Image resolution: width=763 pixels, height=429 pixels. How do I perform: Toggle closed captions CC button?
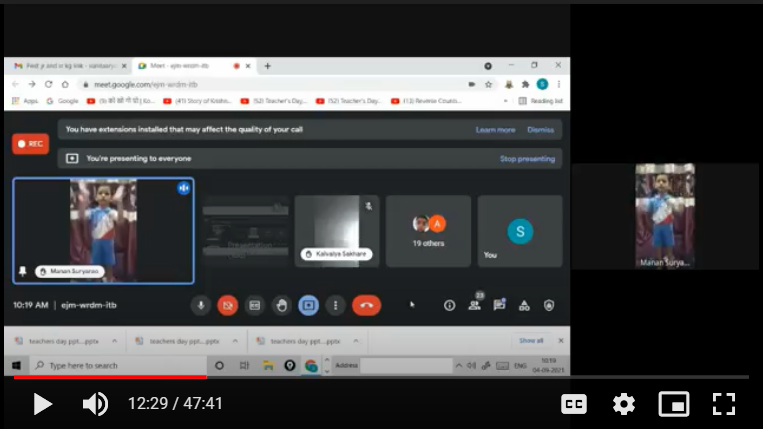pos(574,404)
